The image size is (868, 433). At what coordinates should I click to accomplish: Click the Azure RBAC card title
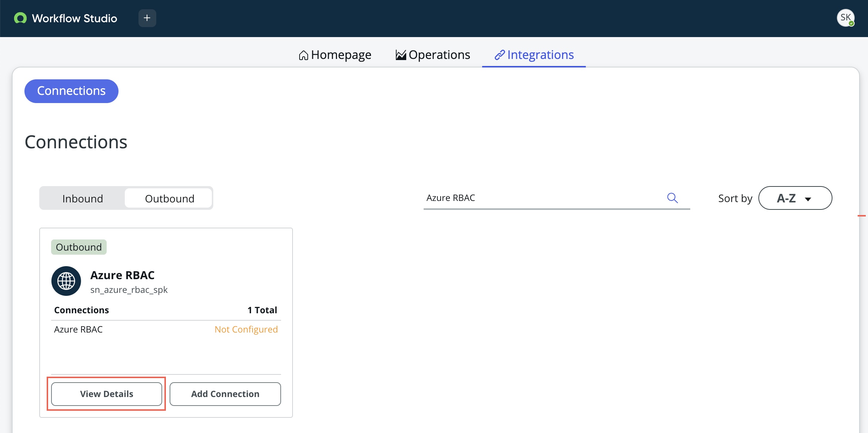click(122, 275)
